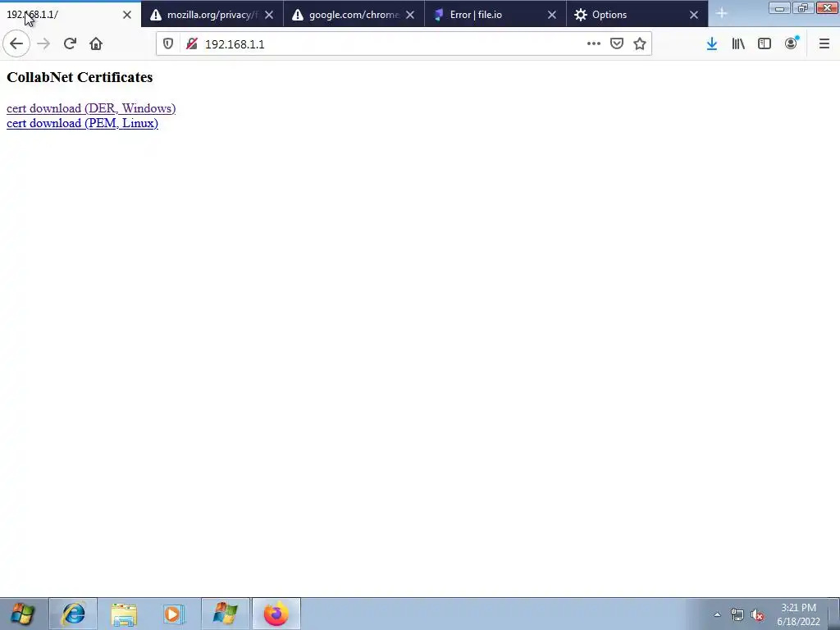Open the clock showing 3:21 PM
The image size is (840, 630).
pos(798,614)
